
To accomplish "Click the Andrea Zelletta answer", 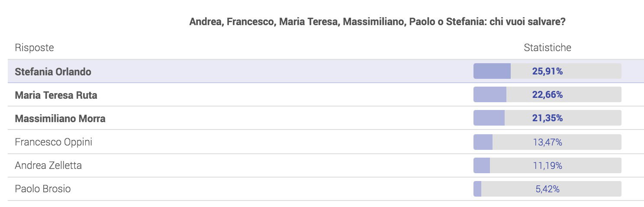I will click(x=48, y=165).
